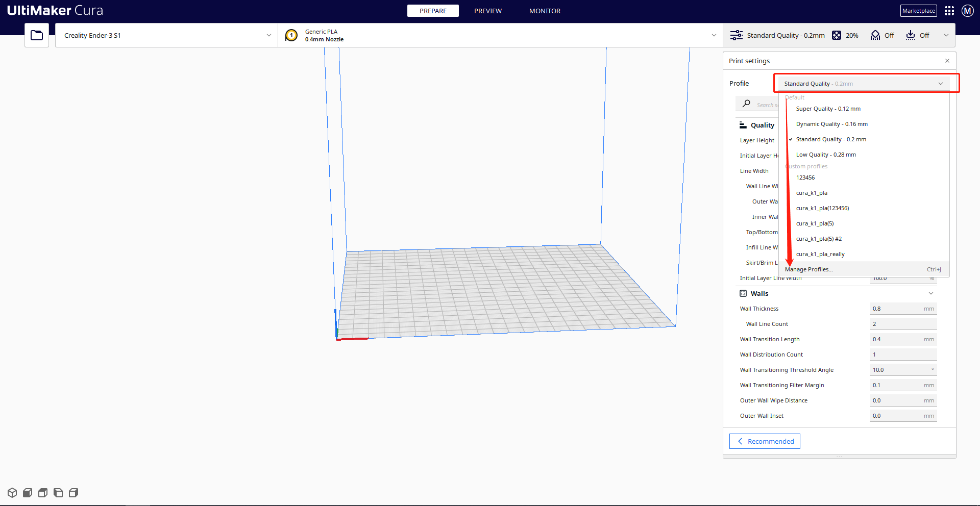
Task: Click the Line Width setting label
Action: click(x=754, y=171)
